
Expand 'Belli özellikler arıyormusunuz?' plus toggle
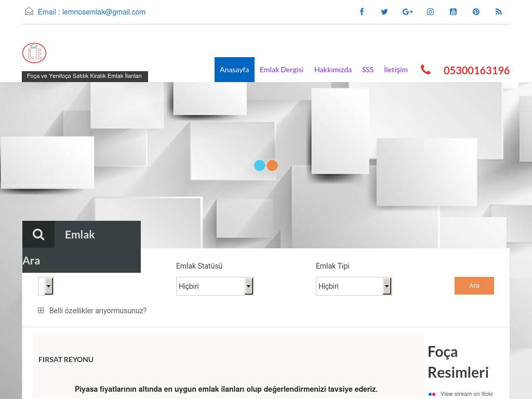pyautogui.click(x=41, y=311)
